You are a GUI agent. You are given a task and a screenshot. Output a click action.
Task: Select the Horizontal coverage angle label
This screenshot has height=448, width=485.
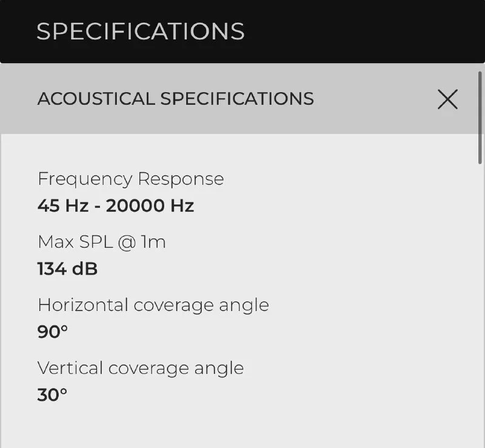click(x=153, y=305)
